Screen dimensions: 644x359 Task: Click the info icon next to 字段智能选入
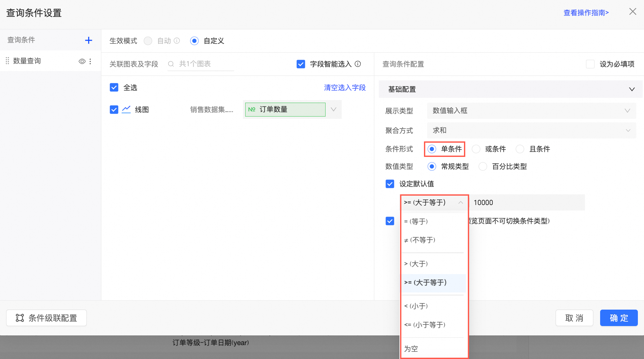358,64
